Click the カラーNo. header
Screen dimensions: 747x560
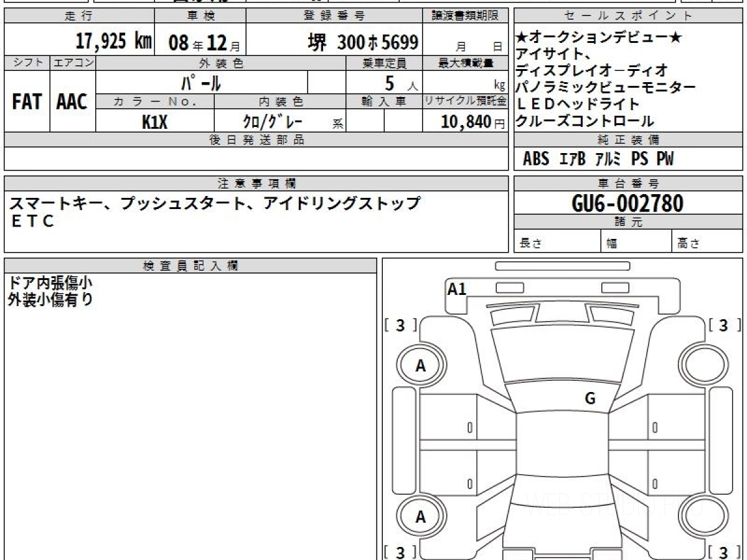[155, 101]
